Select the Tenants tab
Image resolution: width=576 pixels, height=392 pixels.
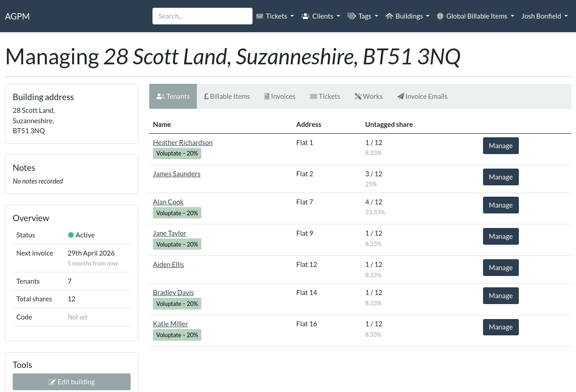[173, 97]
